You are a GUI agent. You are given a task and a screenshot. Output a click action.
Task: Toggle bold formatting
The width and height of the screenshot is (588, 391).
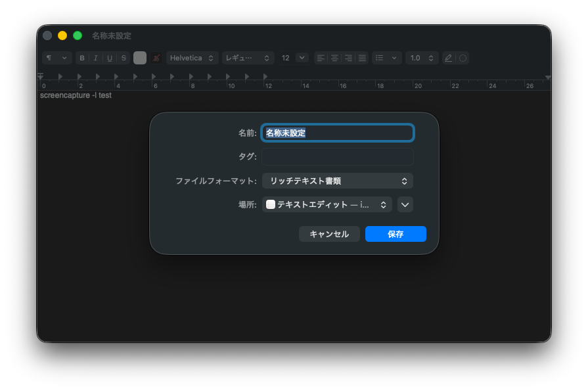(x=82, y=58)
